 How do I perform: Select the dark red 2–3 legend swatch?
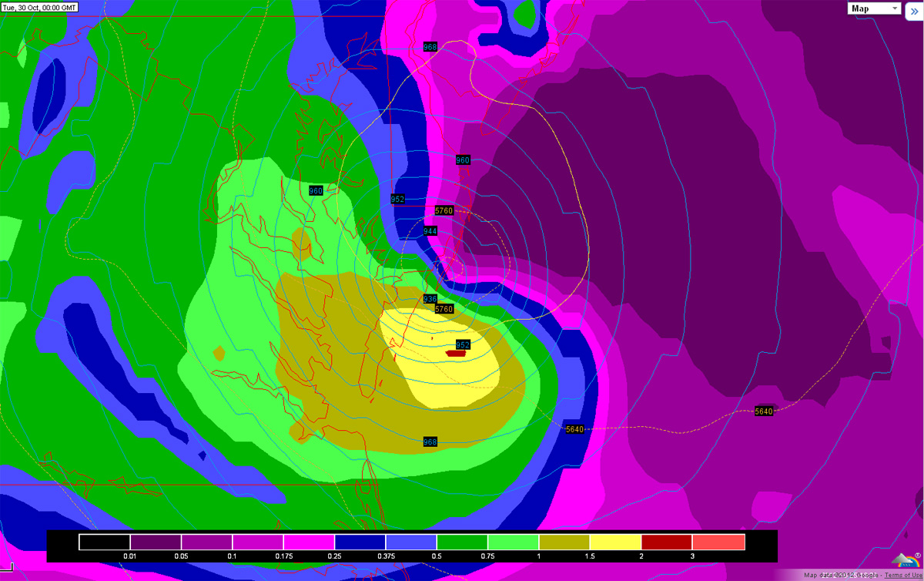pos(668,542)
